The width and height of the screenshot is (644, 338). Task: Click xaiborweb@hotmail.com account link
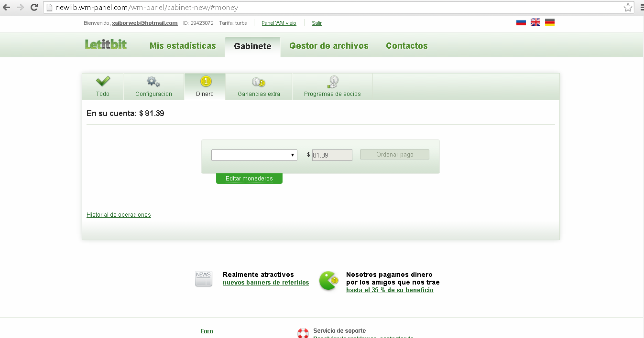145,23
